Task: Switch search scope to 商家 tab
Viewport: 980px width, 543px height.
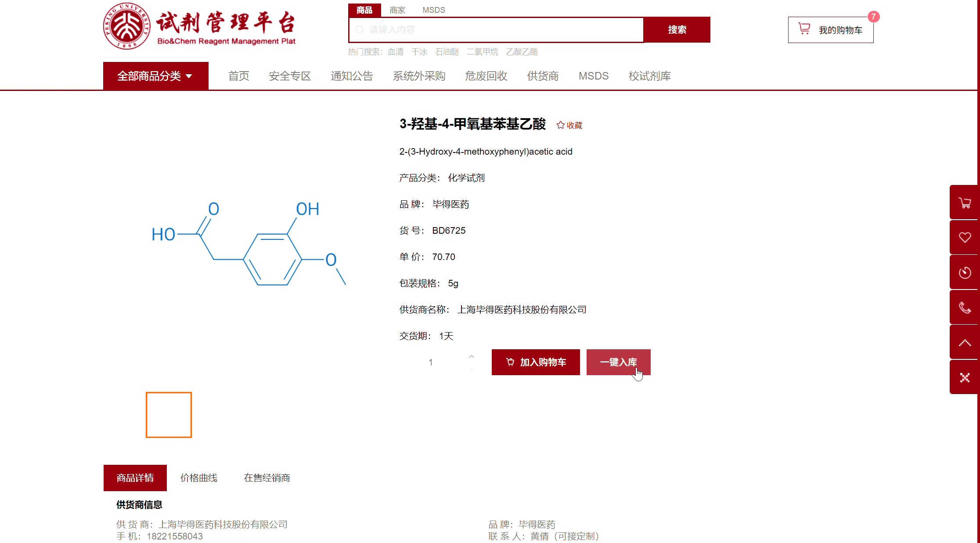Action: click(397, 10)
